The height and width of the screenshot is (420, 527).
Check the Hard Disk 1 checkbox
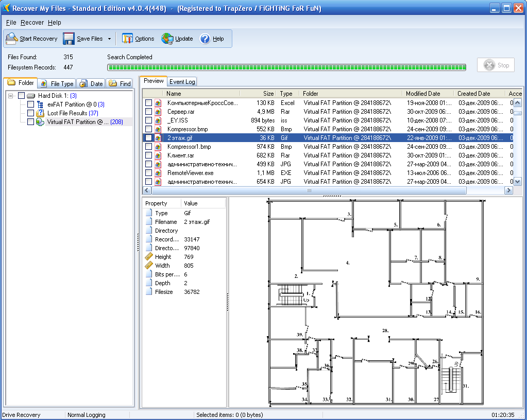21,96
